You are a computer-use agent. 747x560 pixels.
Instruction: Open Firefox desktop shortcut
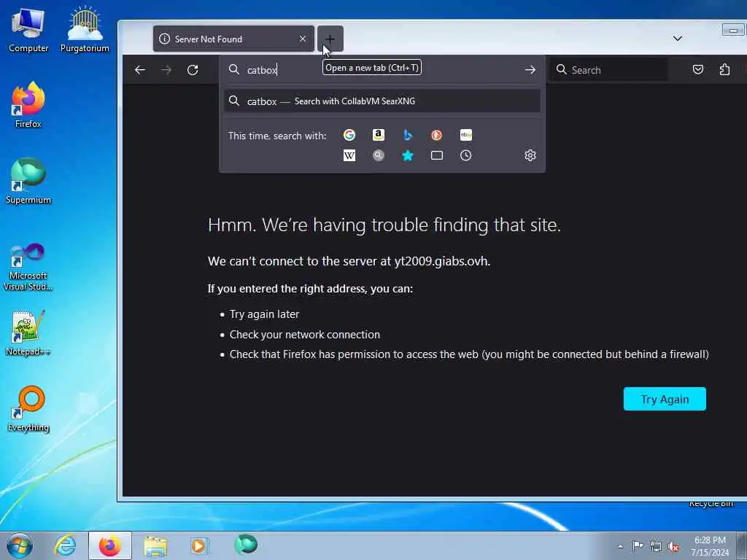(x=28, y=105)
